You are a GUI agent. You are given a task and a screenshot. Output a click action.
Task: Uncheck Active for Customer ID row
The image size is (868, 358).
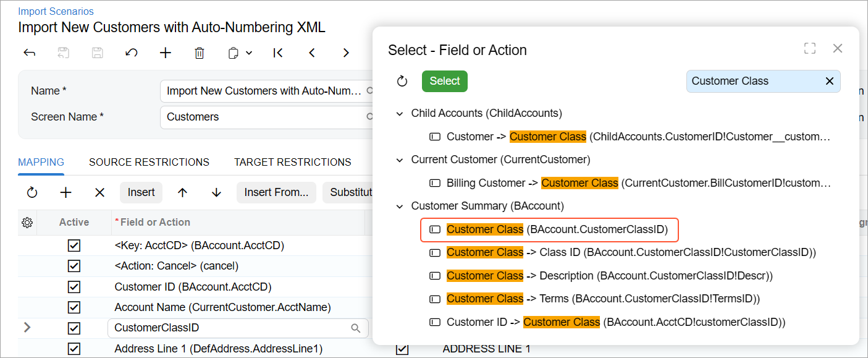(x=74, y=287)
